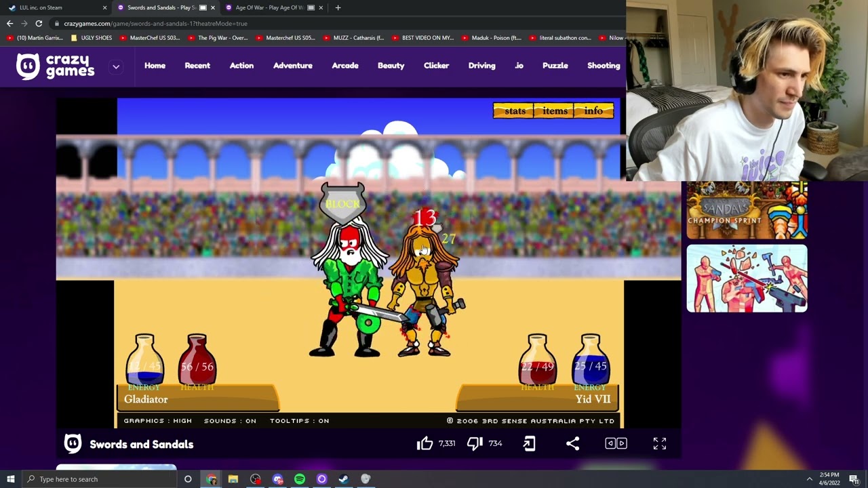Open the notification center icon
Image resolution: width=868 pixels, height=488 pixels.
854,479
